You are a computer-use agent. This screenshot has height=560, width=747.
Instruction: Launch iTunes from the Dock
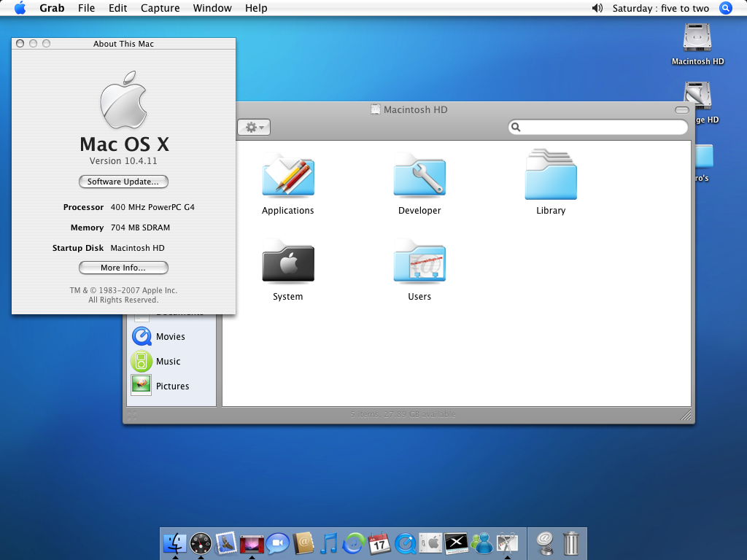point(329,542)
